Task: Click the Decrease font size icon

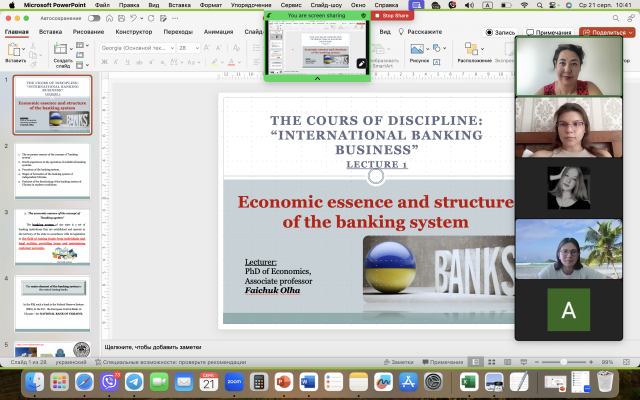Action: (219, 48)
